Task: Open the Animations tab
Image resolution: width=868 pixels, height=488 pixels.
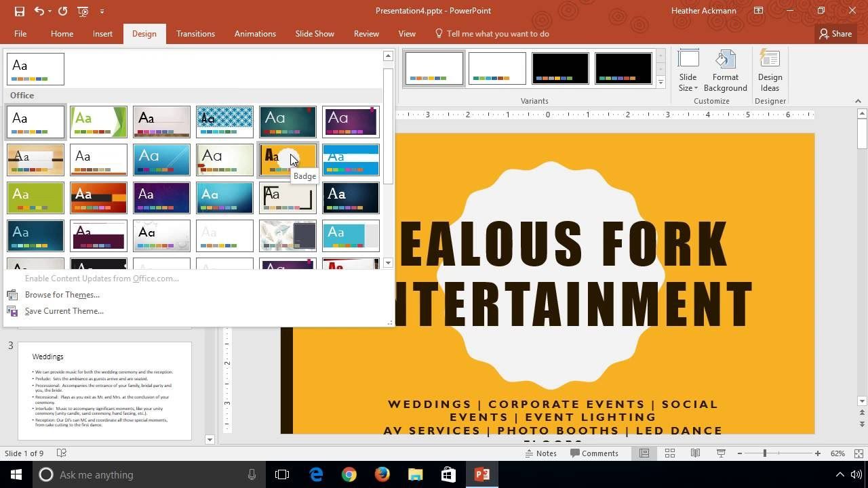Action: (x=255, y=34)
